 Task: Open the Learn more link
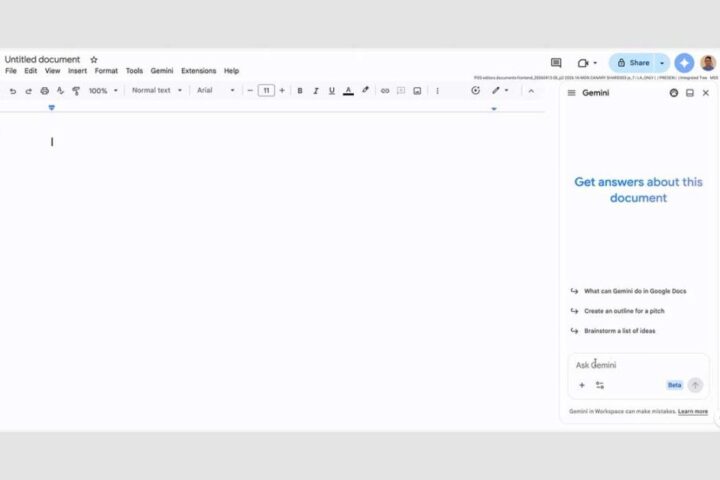pyautogui.click(x=693, y=412)
